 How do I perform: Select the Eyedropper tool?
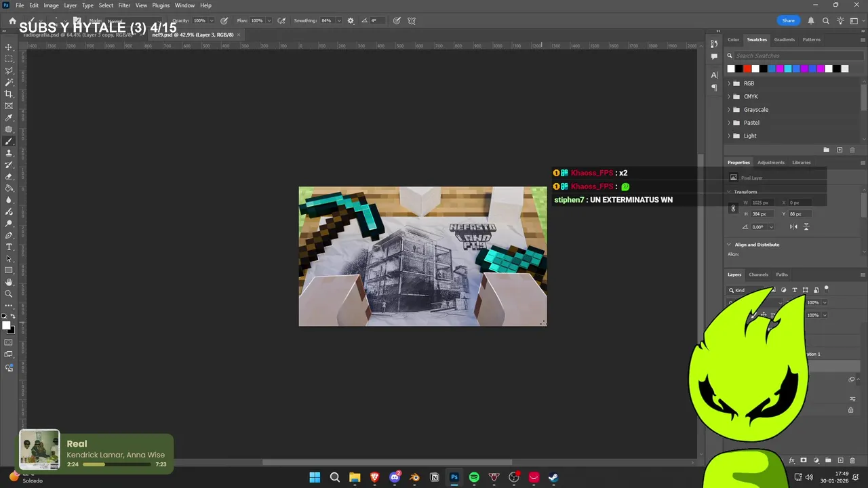(x=9, y=118)
